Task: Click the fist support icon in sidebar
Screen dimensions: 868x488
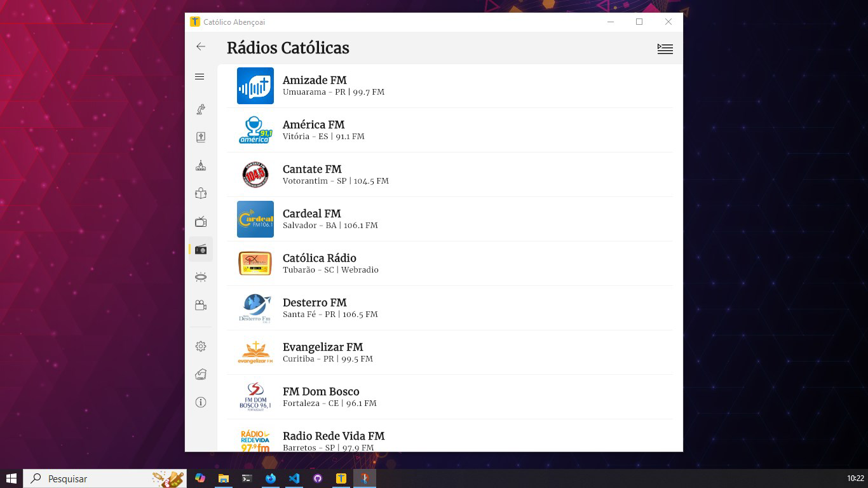Action: [x=201, y=374]
